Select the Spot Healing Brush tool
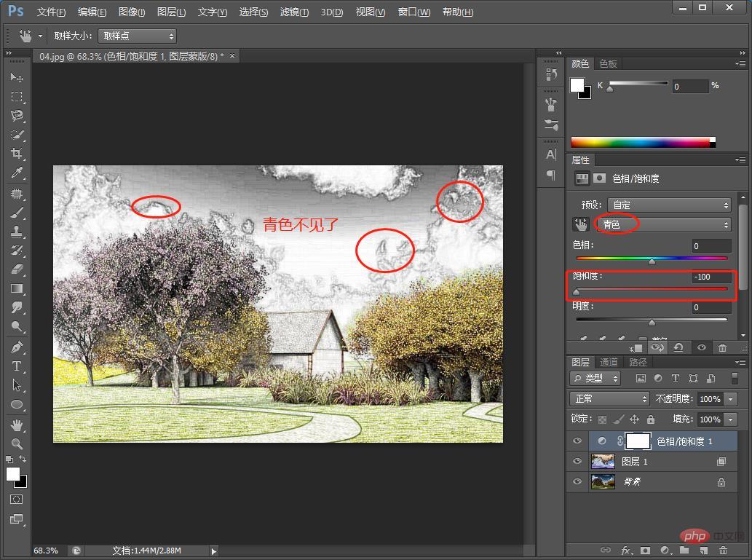Screen dimensions: 752x560 pyautogui.click(x=17, y=194)
